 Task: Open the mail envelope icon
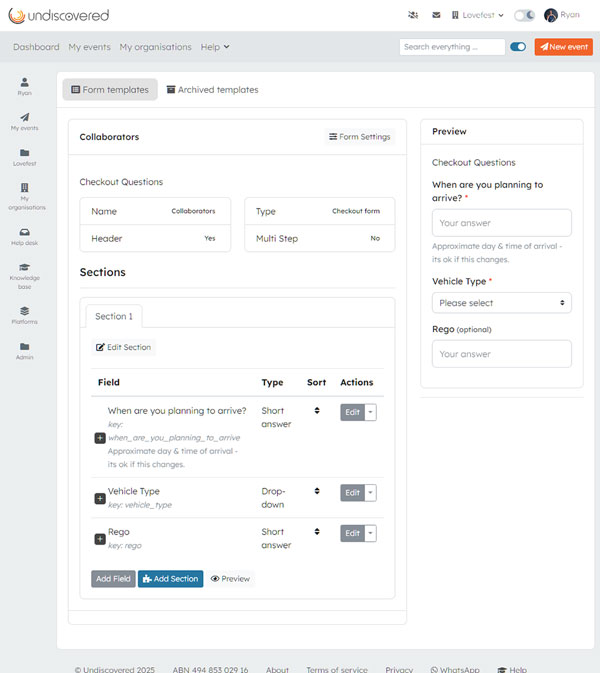click(x=436, y=15)
